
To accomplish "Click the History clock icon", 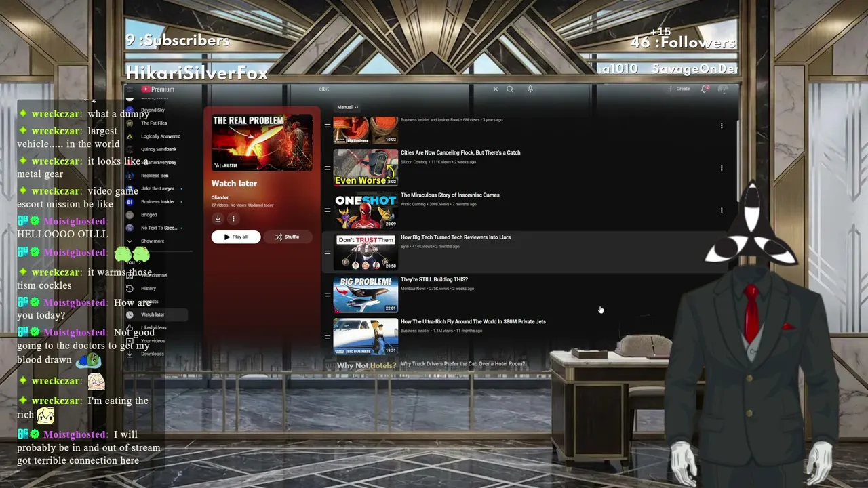I will point(130,288).
